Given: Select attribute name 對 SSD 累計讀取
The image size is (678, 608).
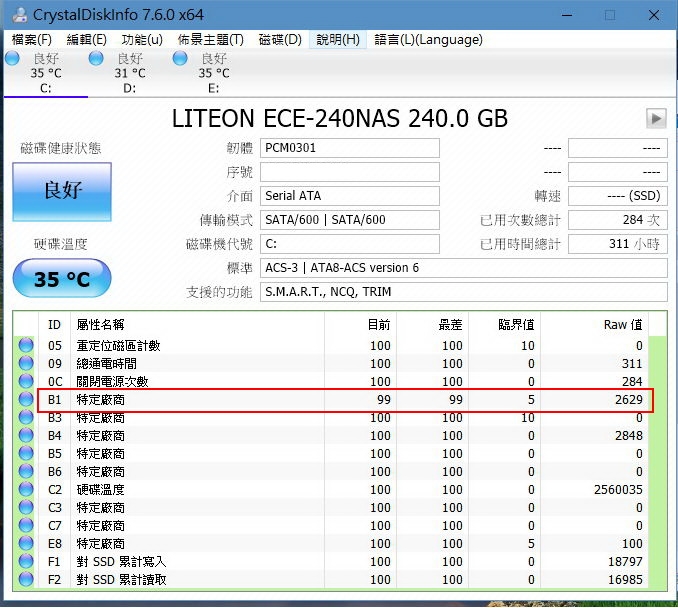Looking at the screenshot, I should click(121, 580).
